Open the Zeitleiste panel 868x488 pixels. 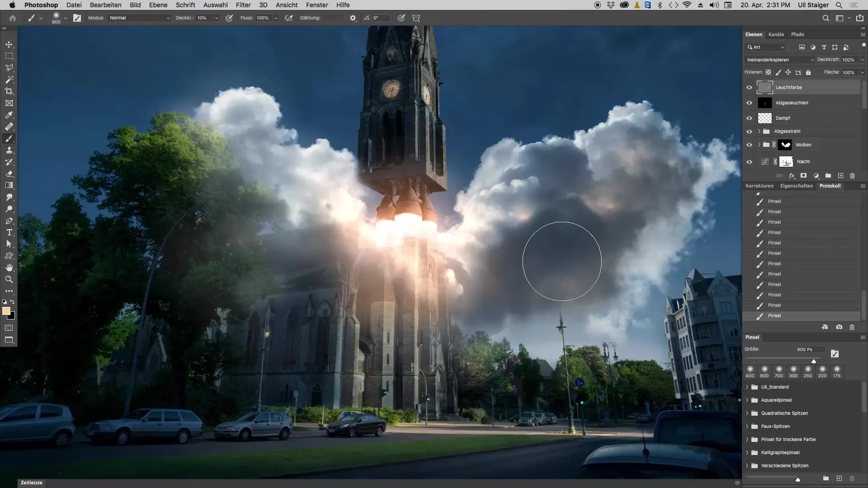pyautogui.click(x=32, y=483)
